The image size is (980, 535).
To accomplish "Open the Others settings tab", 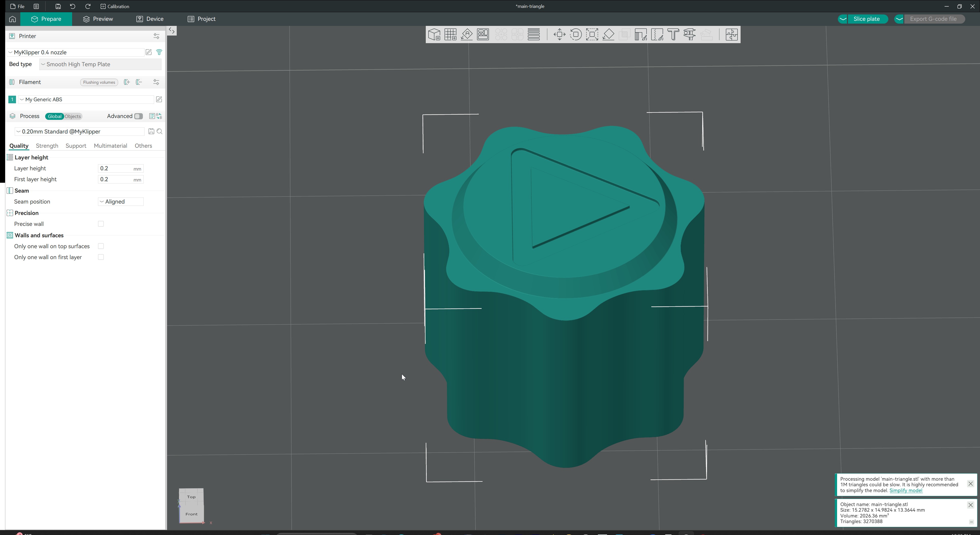I will pyautogui.click(x=143, y=146).
